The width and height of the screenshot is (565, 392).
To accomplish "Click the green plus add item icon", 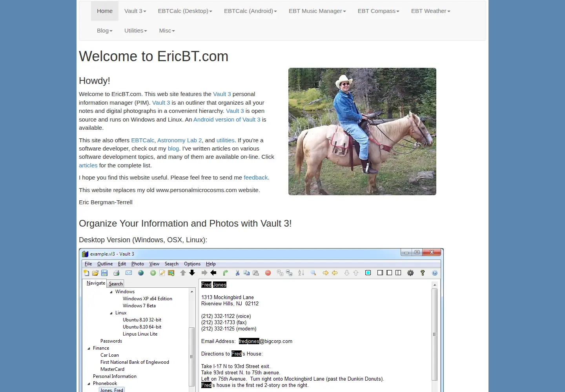I will tap(153, 273).
